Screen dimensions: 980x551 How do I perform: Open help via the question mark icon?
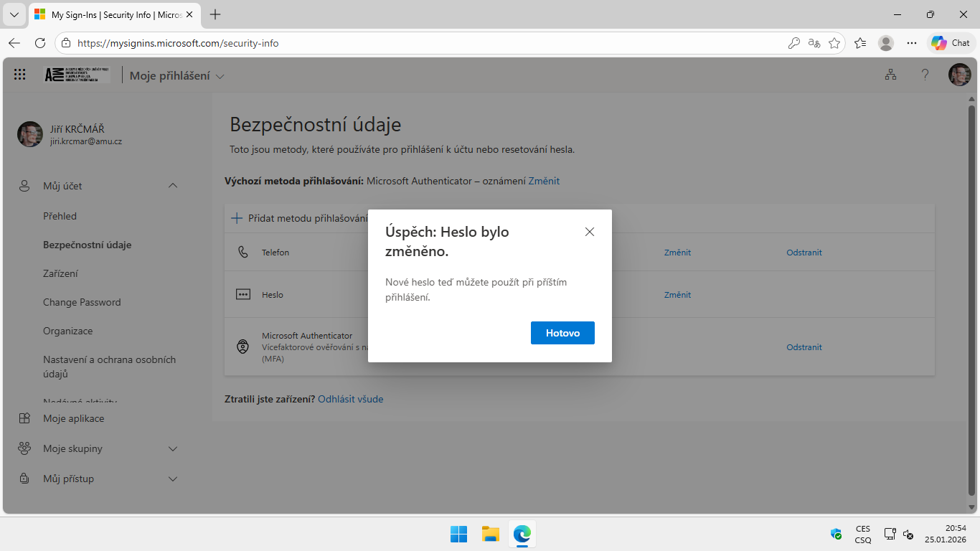point(925,74)
